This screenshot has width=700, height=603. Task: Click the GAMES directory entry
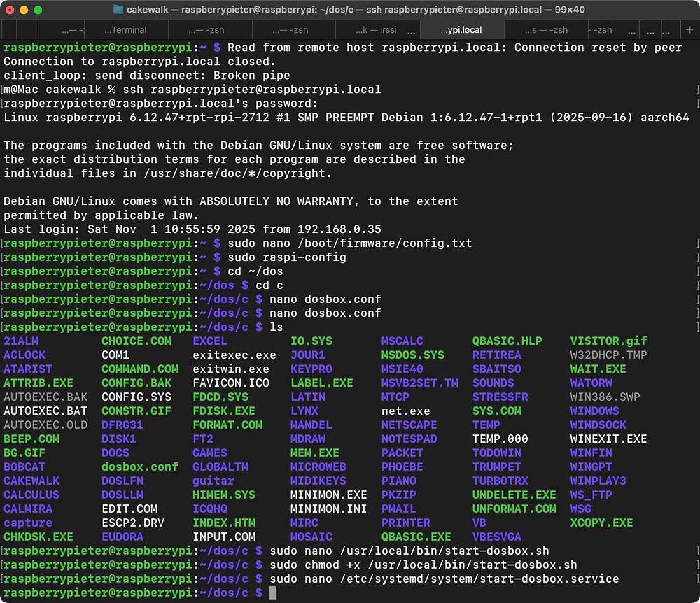point(210,453)
